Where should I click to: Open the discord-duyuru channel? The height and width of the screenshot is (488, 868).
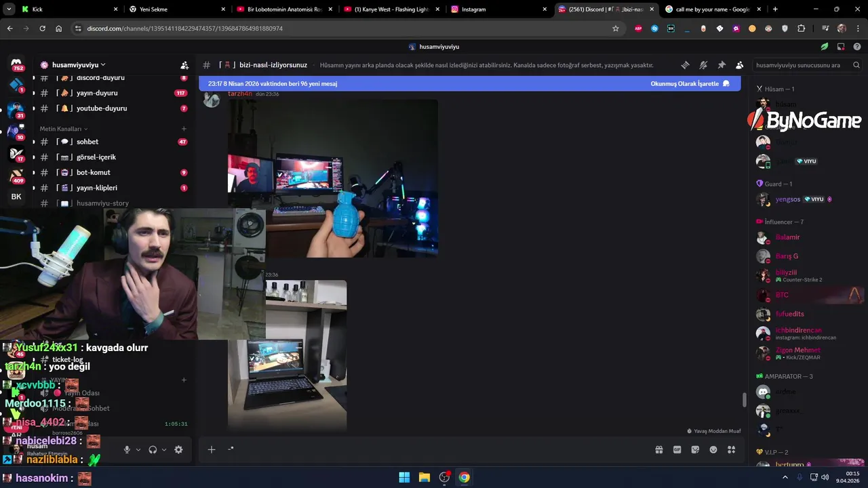tap(114, 78)
